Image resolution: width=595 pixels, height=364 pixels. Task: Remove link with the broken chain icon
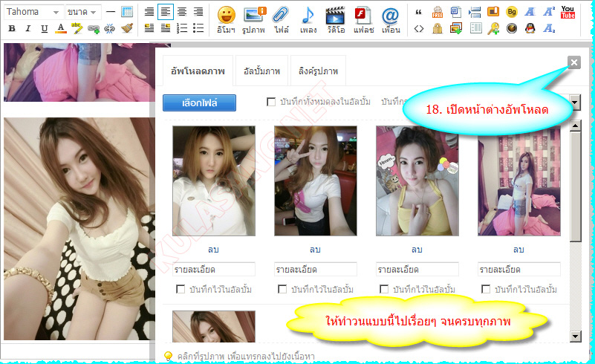coord(110,28)
